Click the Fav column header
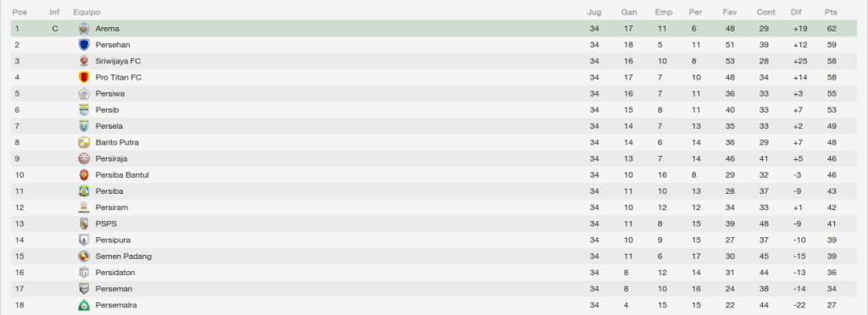The image size is (868, 315). click(x=729, y=12)
